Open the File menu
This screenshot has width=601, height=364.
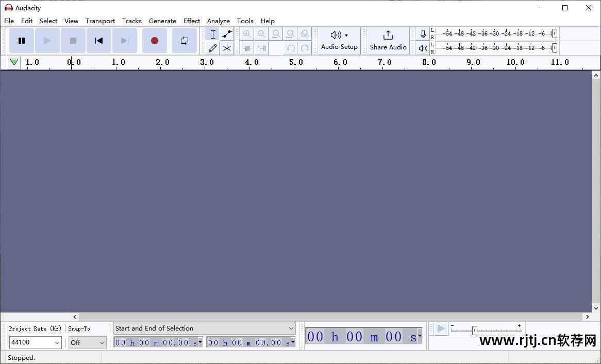click(x=9, y=21)
